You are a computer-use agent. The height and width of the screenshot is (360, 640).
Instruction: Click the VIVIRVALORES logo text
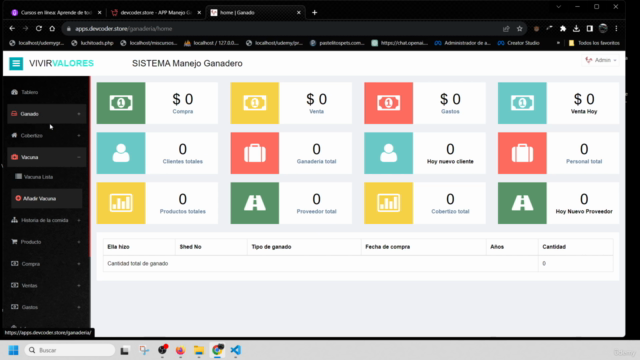click(x=61, y=63)
